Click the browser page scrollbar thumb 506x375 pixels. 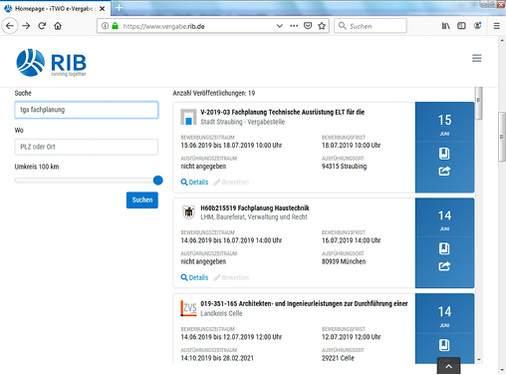(502, 137)
